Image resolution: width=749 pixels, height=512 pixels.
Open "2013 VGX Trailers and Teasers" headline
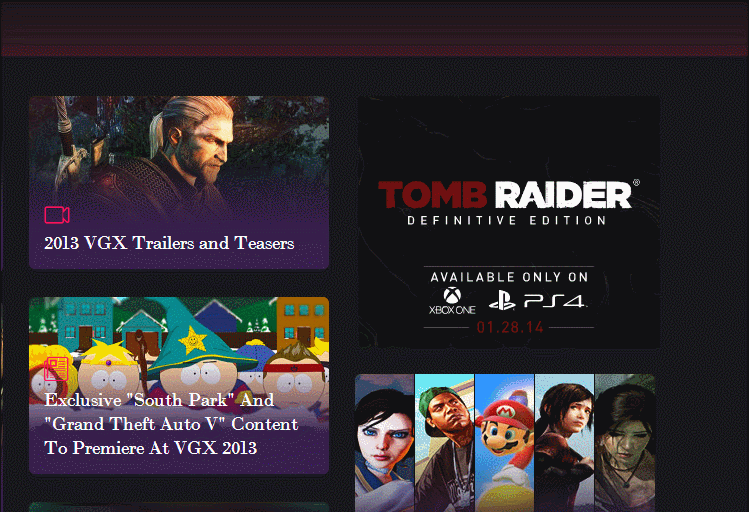[169, 243]
